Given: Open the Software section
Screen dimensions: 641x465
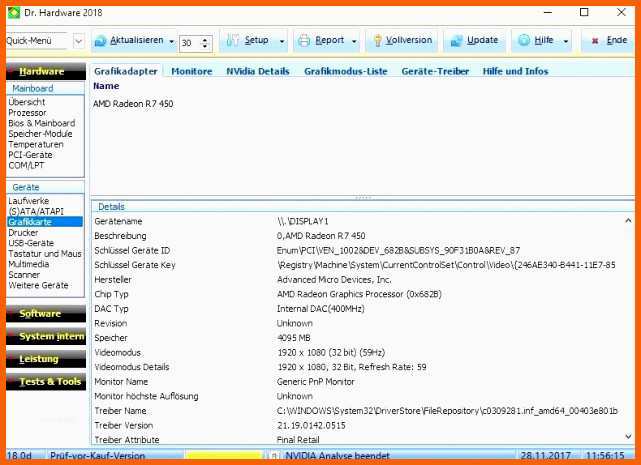Looking at the screenshot, I should point(46,314).
